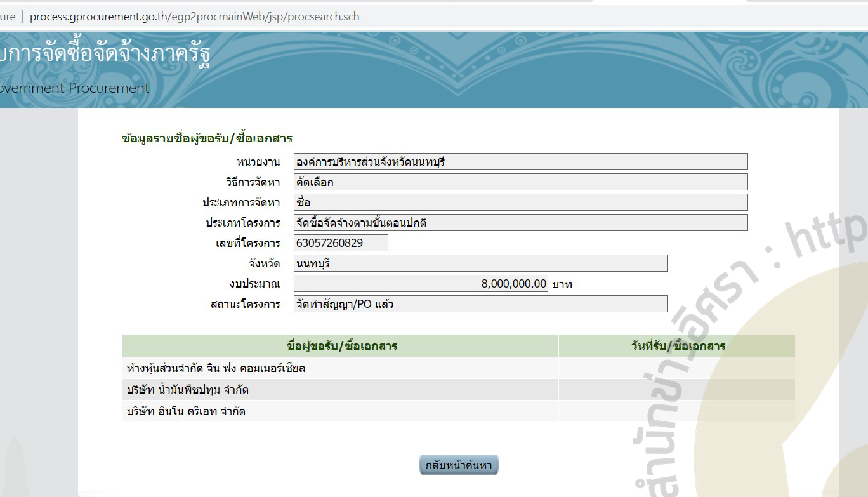868x497 pixels.
Task: Click the กลับหน้าค้นหา button
Action: 458,465
